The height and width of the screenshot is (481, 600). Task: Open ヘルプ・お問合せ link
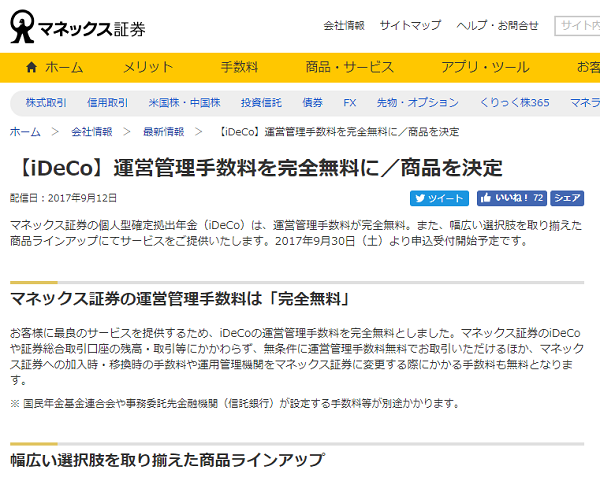coord(497,26)
